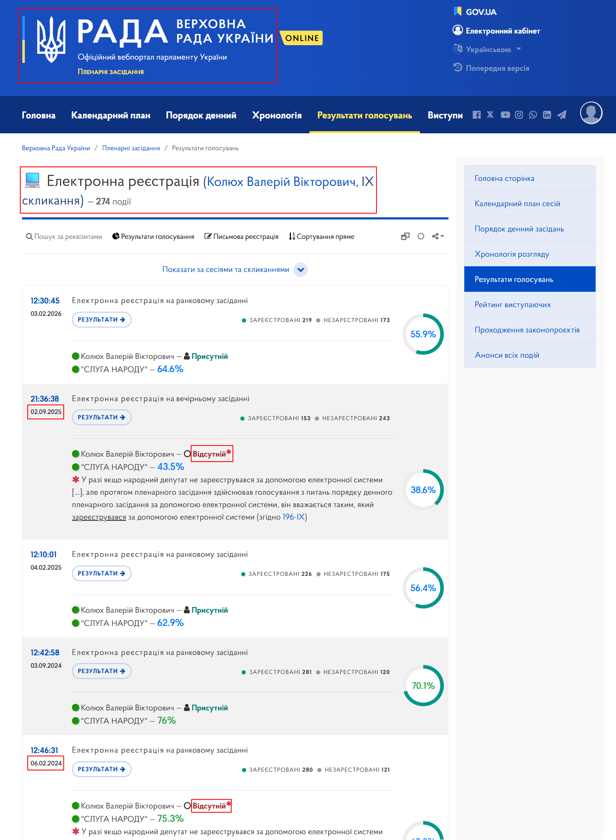
Task: Open Проходження законопроєктів in sidebar
Action: (x=530, y=330)
